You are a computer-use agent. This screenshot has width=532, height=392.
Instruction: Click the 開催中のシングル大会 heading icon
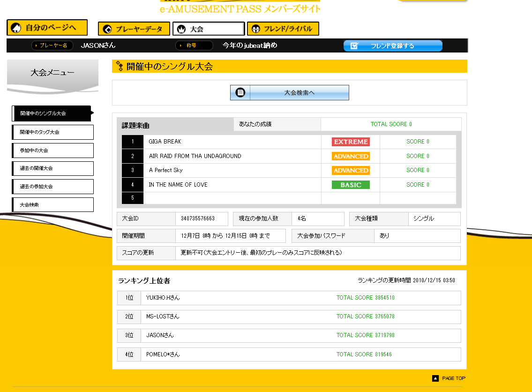[120, 66]
